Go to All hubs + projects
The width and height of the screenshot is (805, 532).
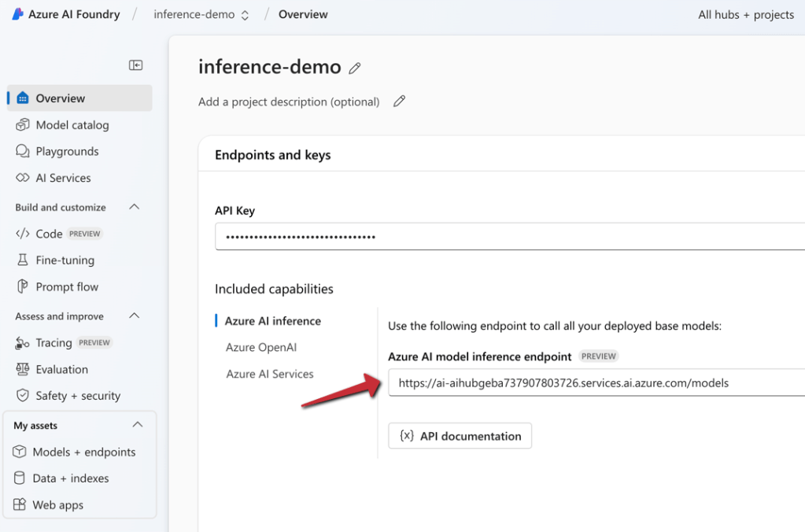click(x=745, y=14)
